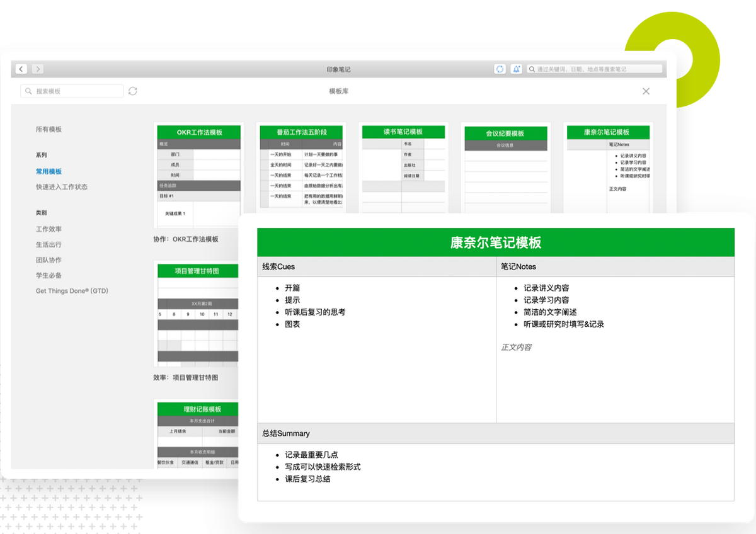Select the 学生必备 category
Screen dimensions: 756x534
click(49, 275)
